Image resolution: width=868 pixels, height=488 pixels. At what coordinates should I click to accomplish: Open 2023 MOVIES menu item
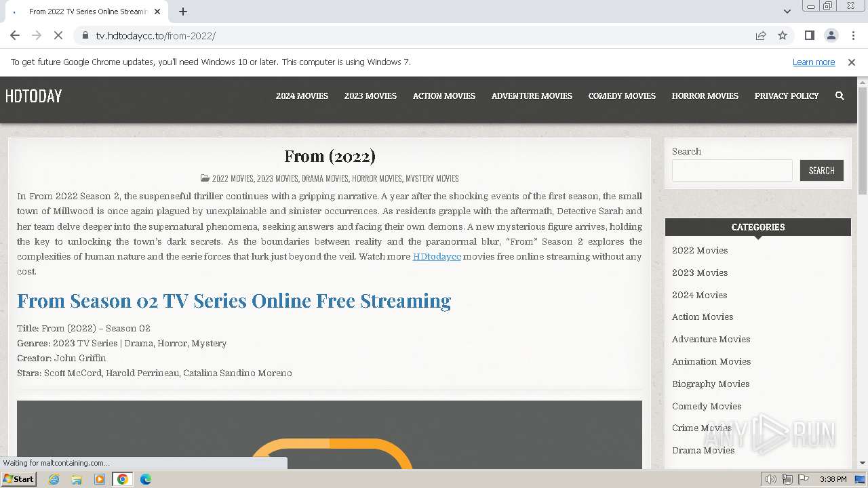[370, 96]
